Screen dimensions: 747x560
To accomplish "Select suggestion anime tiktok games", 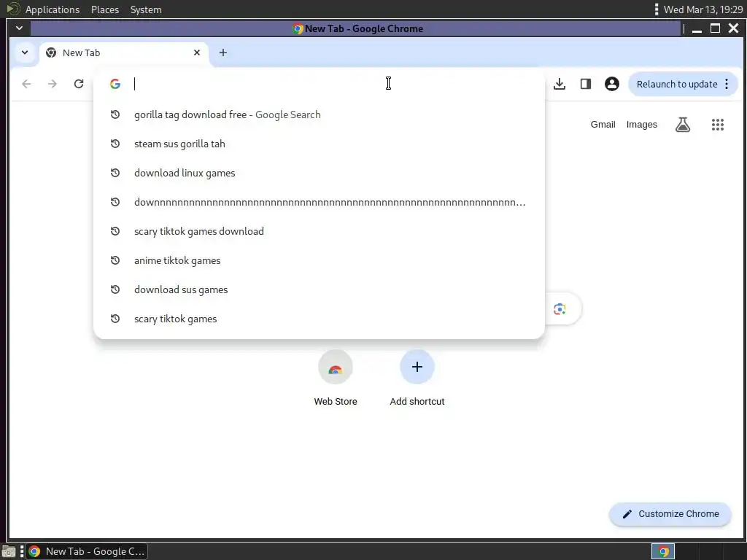I will (320, 260).
